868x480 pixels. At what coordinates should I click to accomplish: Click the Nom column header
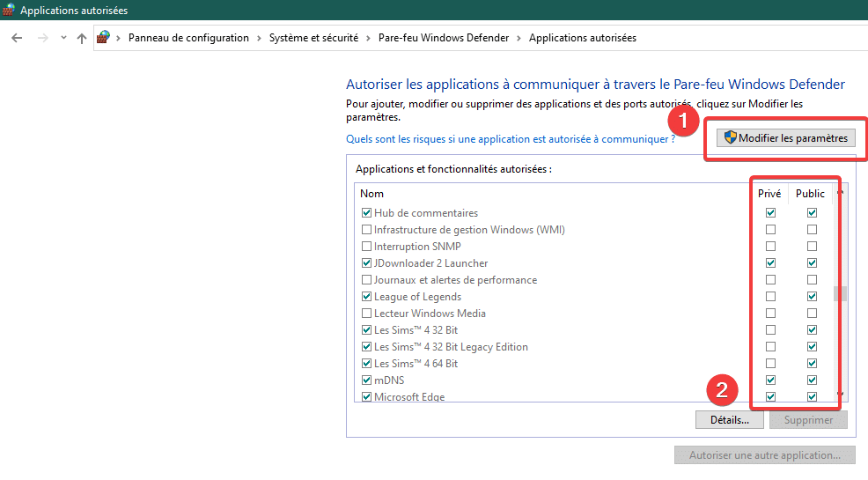point(372,193)
